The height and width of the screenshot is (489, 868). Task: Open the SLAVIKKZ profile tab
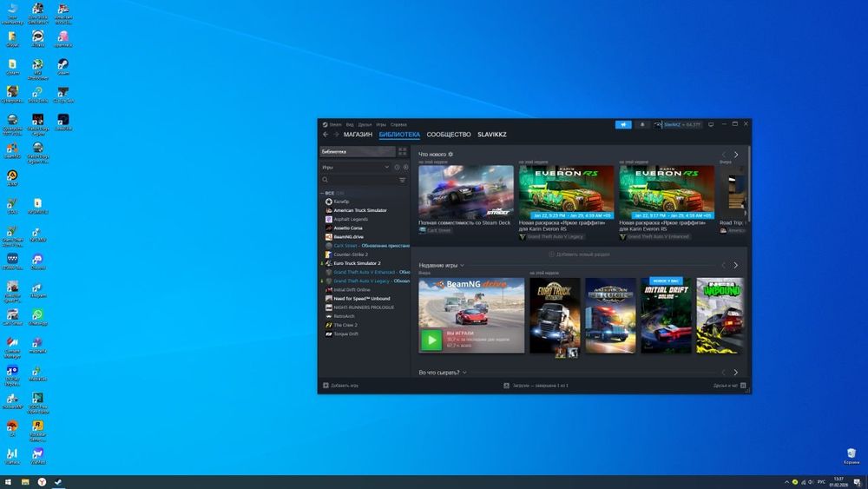492,135
